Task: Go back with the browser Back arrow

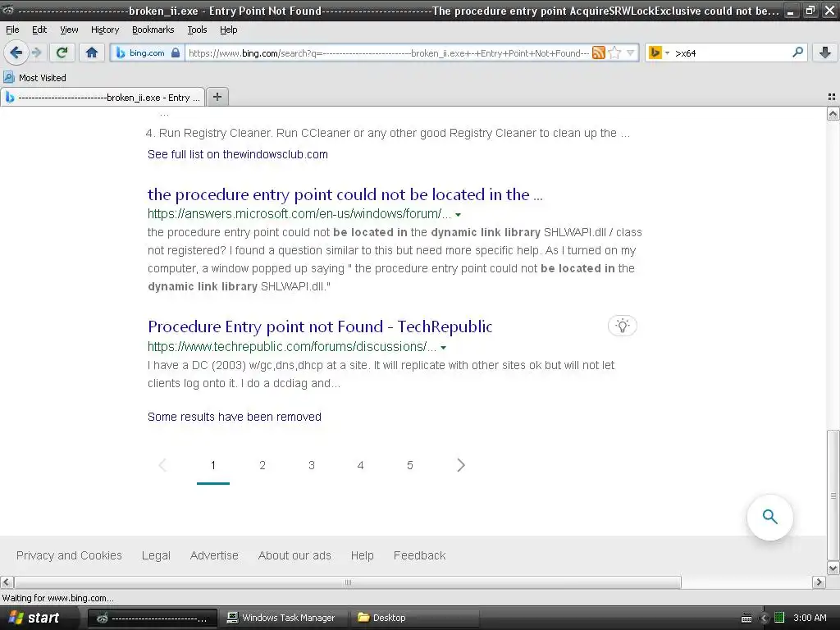Action: click(x=16, y=52)
